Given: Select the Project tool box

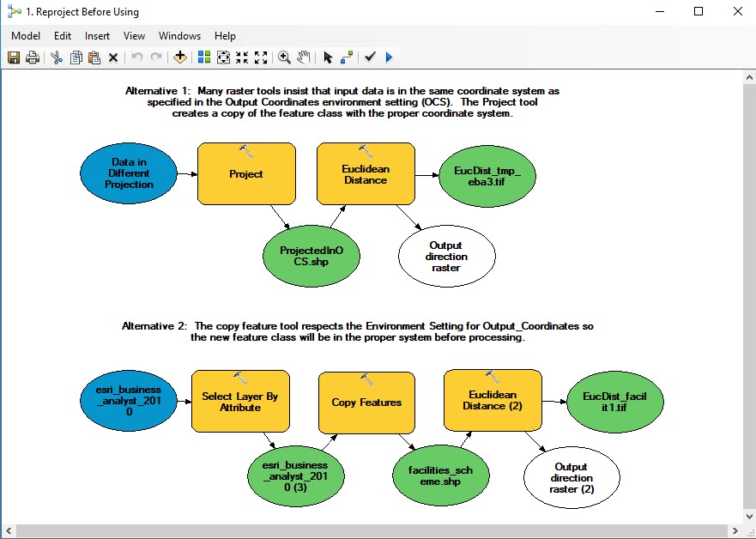Looking at the screenshot, I should 246,173.
